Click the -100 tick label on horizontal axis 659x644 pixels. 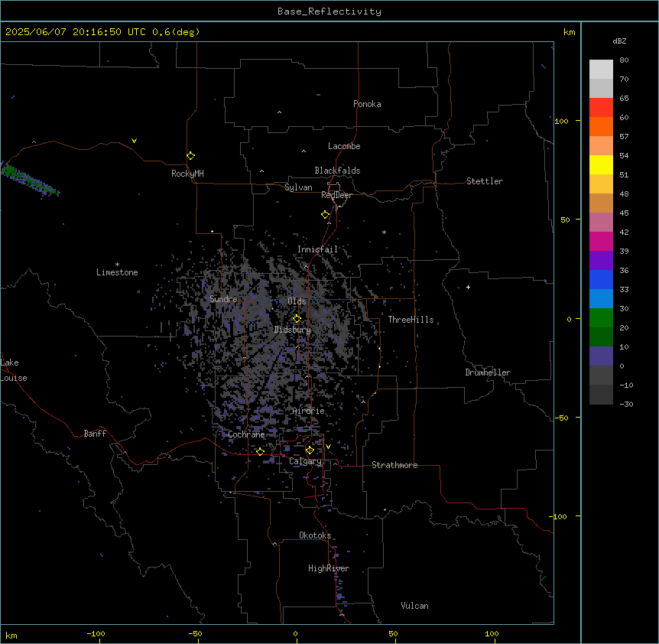click(x=96, y=633)
